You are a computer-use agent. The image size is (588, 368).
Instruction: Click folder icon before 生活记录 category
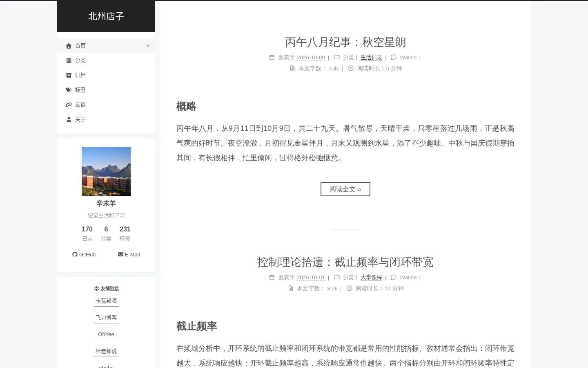[x=337, y=57]
